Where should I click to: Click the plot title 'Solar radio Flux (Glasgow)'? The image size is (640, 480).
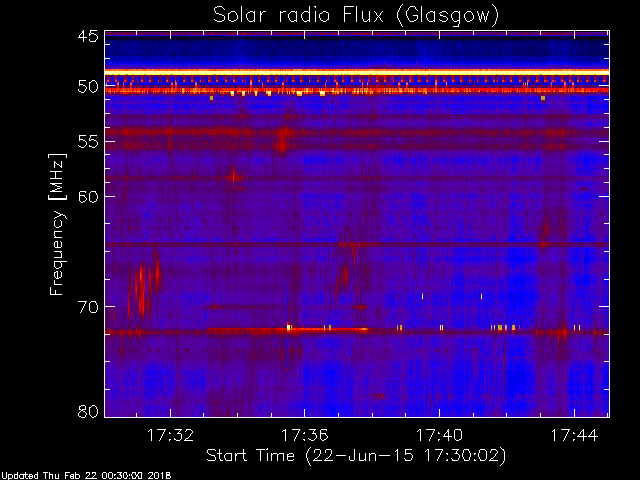[x=356, y=16]
